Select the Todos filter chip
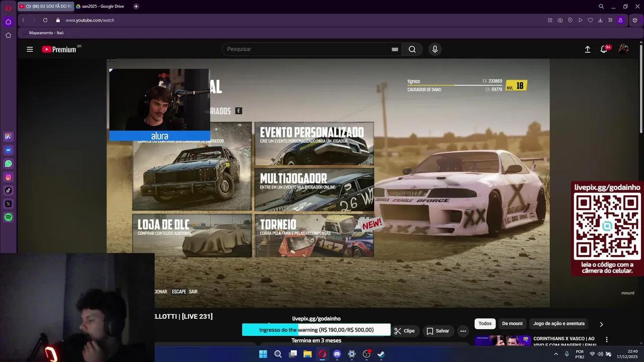Viewport: 644px width, 362px height. coord(485,324)
